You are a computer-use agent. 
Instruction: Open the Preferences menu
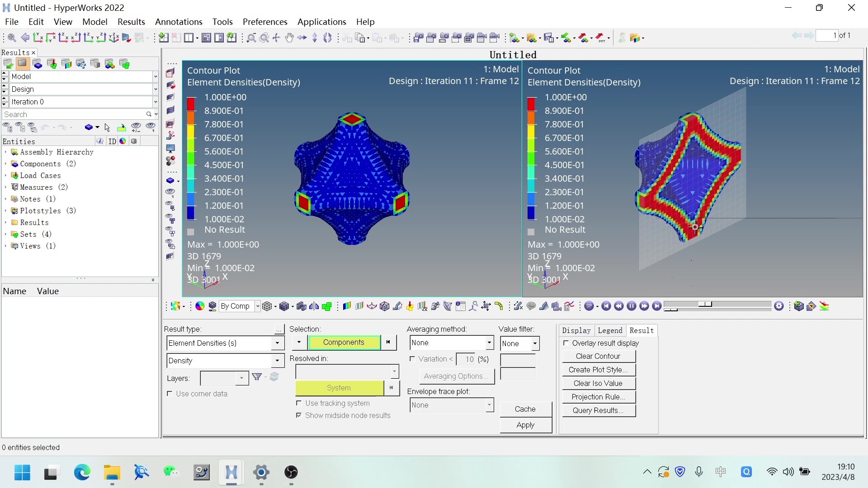[x=265, y=22]
